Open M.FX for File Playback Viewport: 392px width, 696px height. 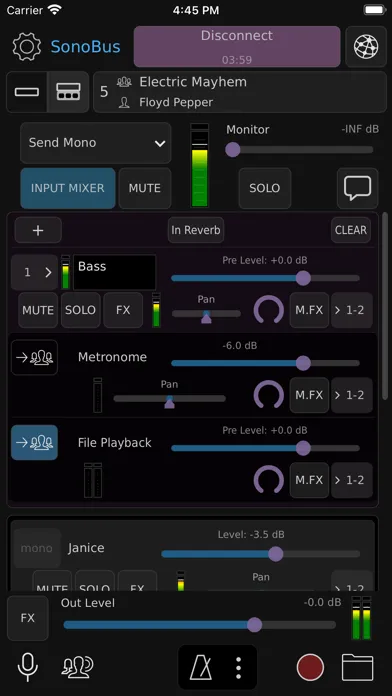pyautogui.click(x=309, y=480)
